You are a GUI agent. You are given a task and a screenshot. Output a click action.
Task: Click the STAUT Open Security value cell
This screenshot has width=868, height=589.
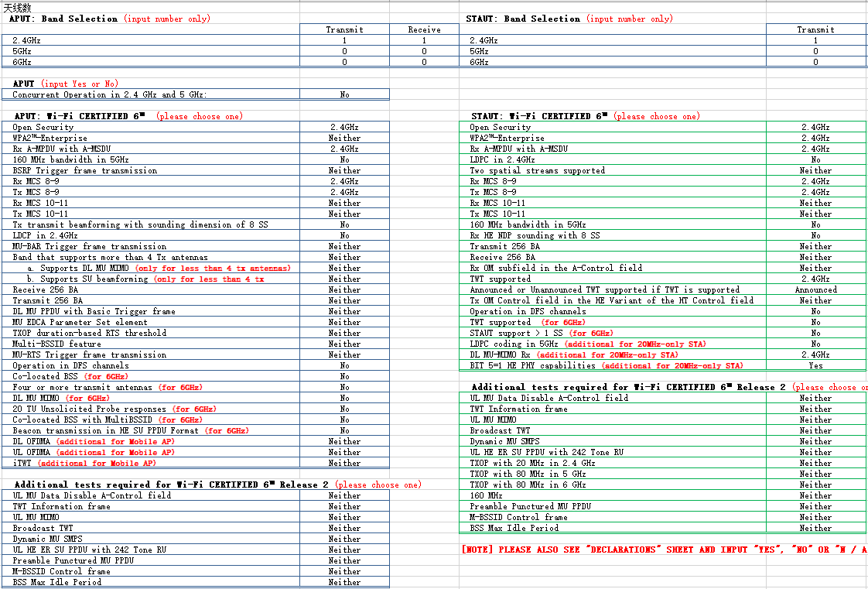[815, 128]
